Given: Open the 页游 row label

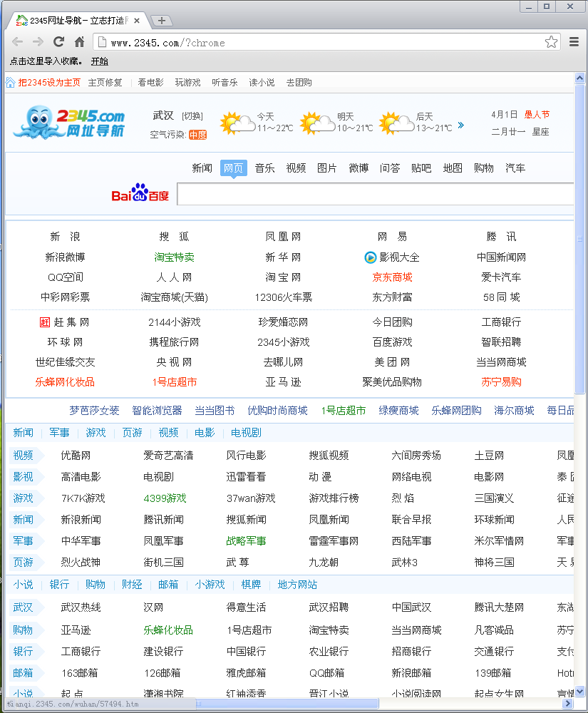Looking at the screenshot, I should [24, 563].
